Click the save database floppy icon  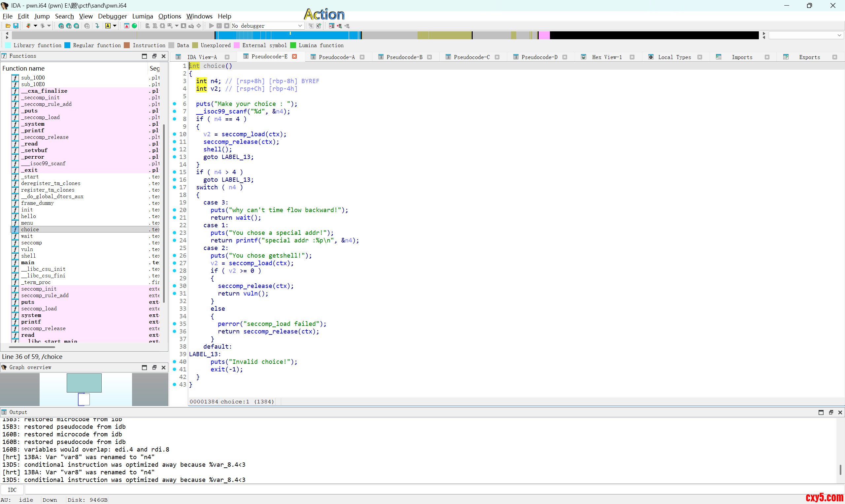tap(16, 26)
